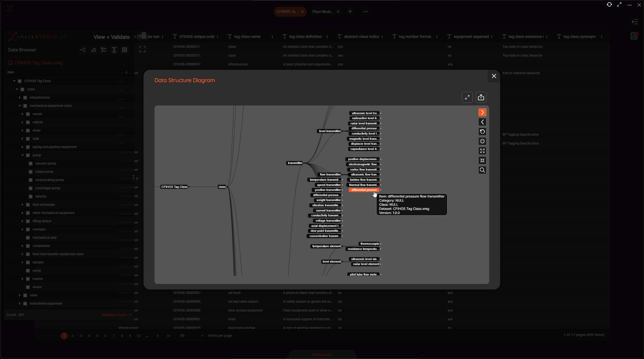Expand all nodes with outward arrows icon
This screenshot has width=644, height=359.
click(x=482, y=151)
